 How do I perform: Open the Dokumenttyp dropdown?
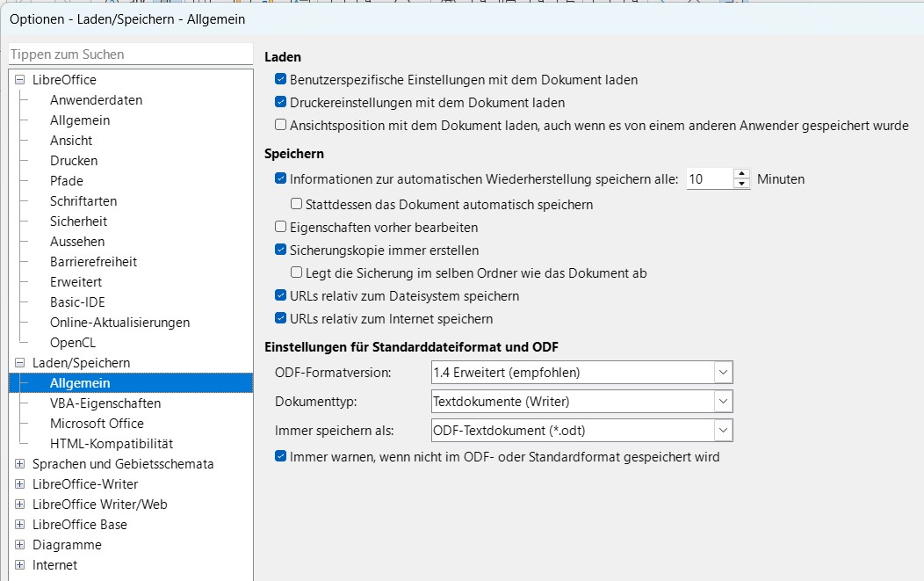723,401
